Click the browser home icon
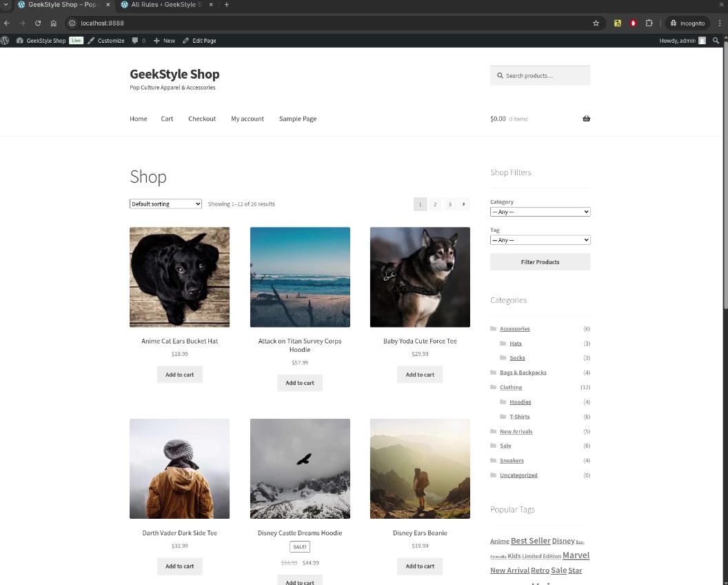The image size is (728, 585). coord(54,23)
